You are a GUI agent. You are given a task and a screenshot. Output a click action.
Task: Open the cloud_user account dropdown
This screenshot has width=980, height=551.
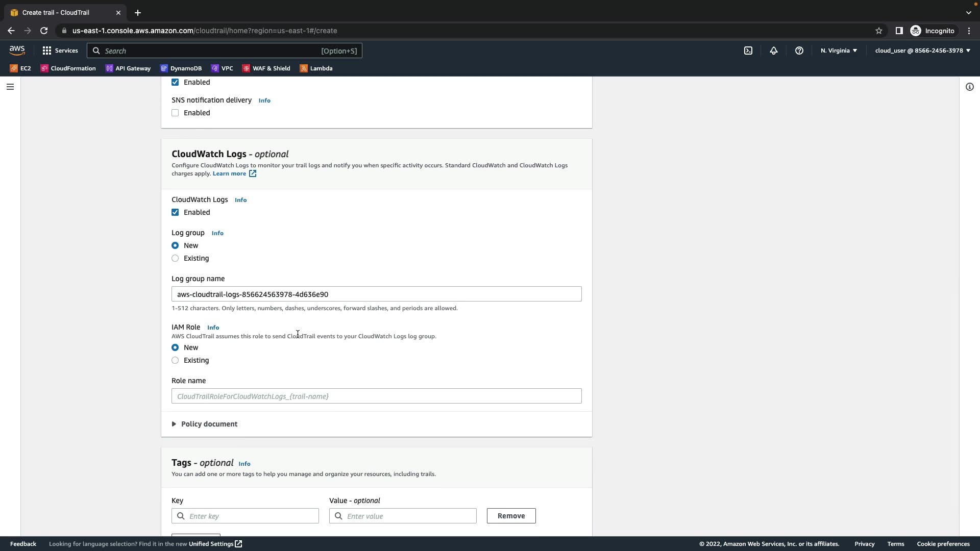pos(922,51)
